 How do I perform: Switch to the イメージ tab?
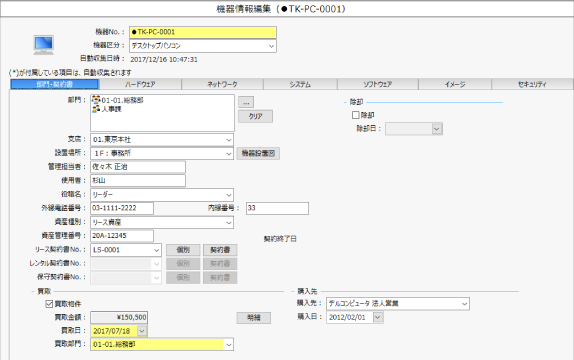point(455,84)
